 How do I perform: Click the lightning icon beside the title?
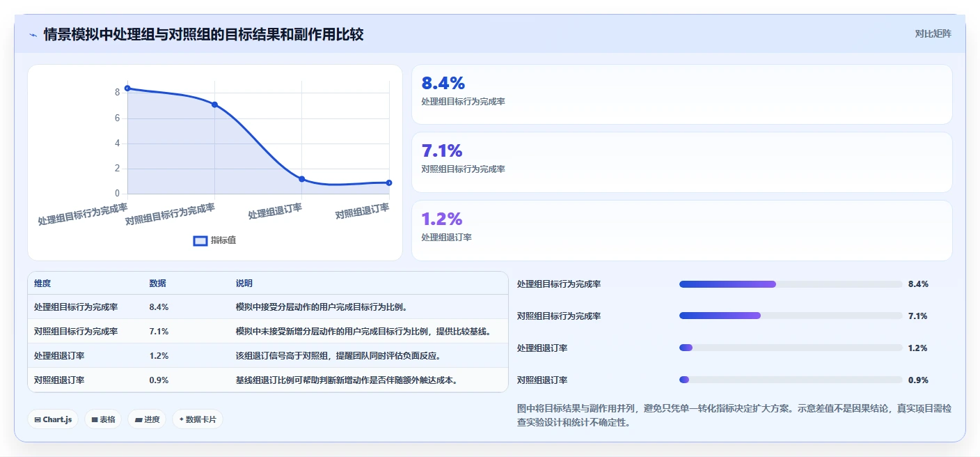[x=33, y=35]
